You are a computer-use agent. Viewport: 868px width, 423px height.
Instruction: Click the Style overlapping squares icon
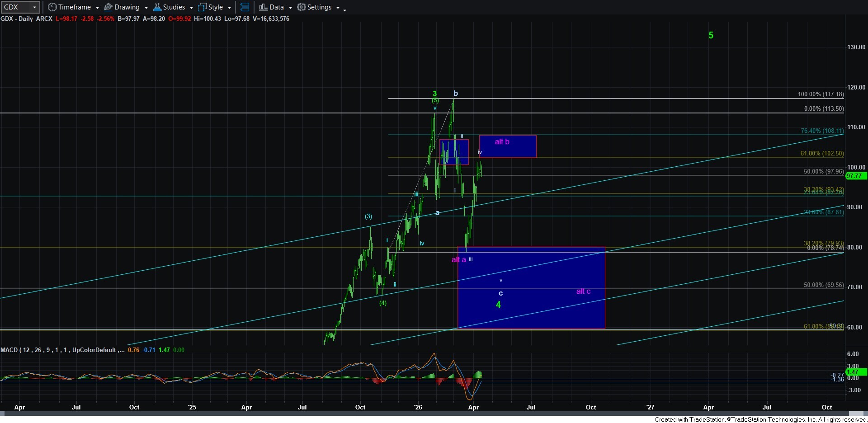coord(202,7)
